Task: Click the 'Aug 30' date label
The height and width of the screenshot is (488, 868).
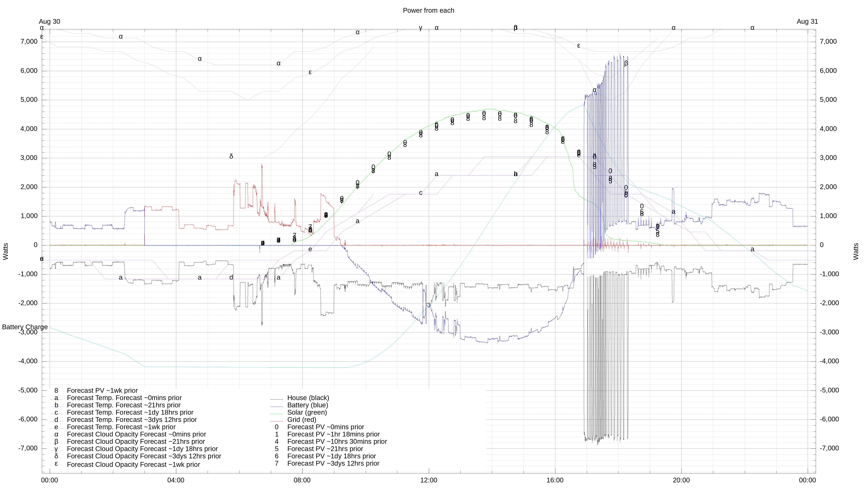Action: click(50, 22)
